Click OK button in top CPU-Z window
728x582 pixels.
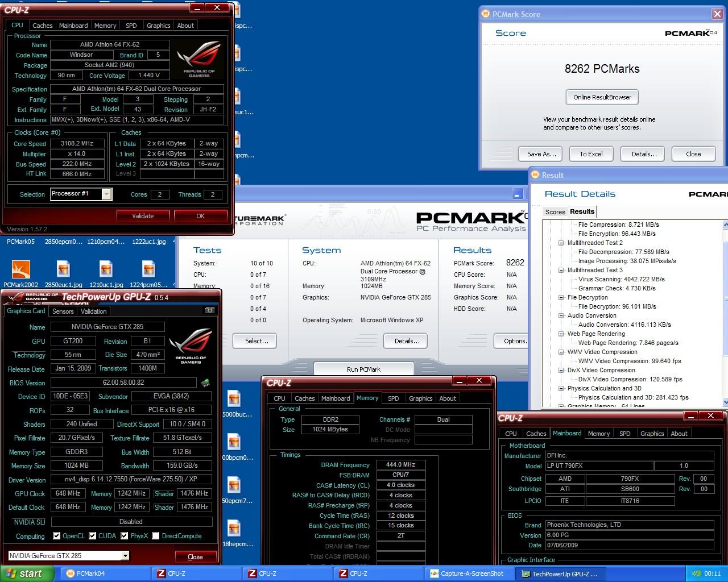200,216
